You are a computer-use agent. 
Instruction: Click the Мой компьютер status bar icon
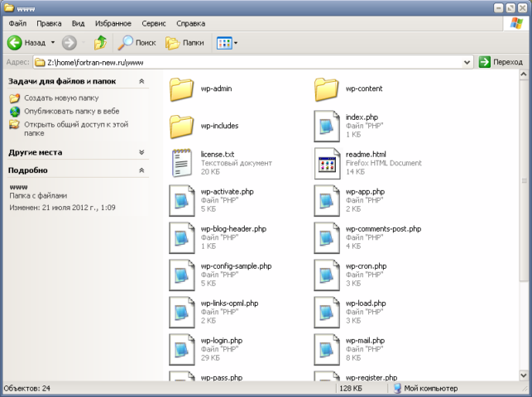397,388
